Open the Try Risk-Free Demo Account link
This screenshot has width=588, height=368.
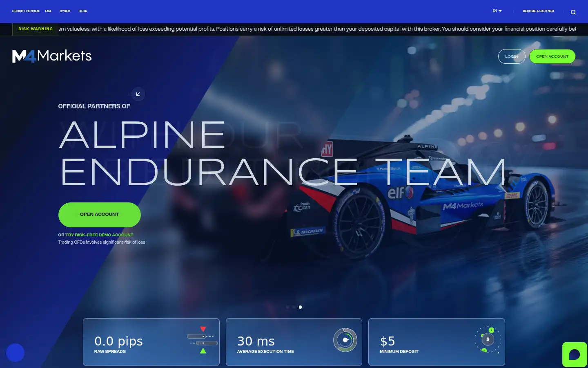click(99, 235)
